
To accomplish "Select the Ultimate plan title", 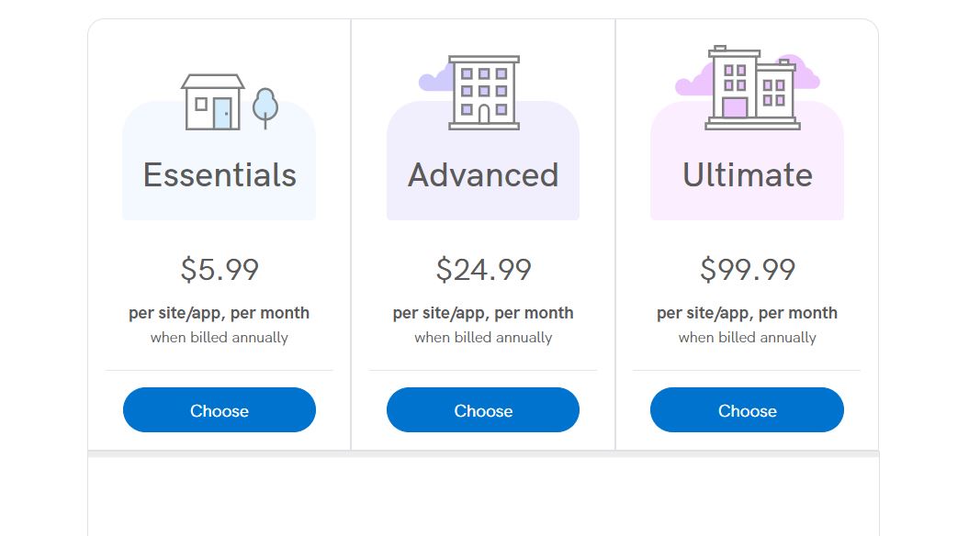I will pyautogui.click(x=747, y=175).
